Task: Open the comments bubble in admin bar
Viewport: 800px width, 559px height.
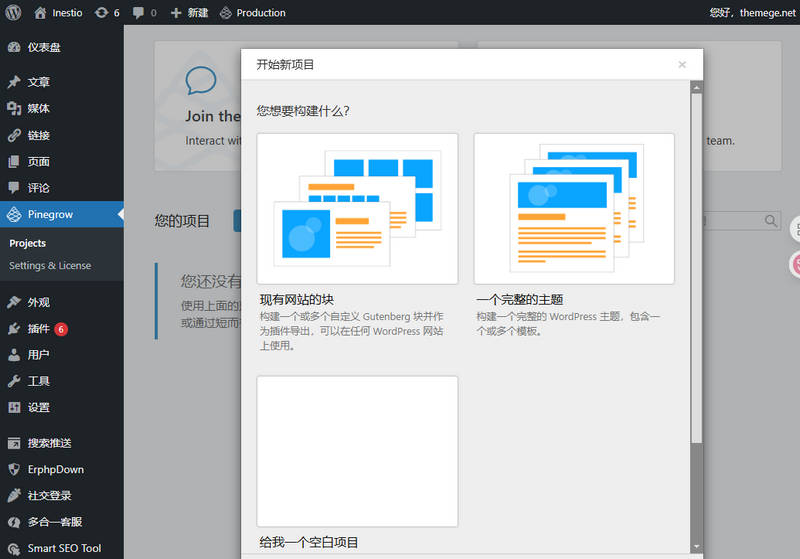Action: pos(145,13)
